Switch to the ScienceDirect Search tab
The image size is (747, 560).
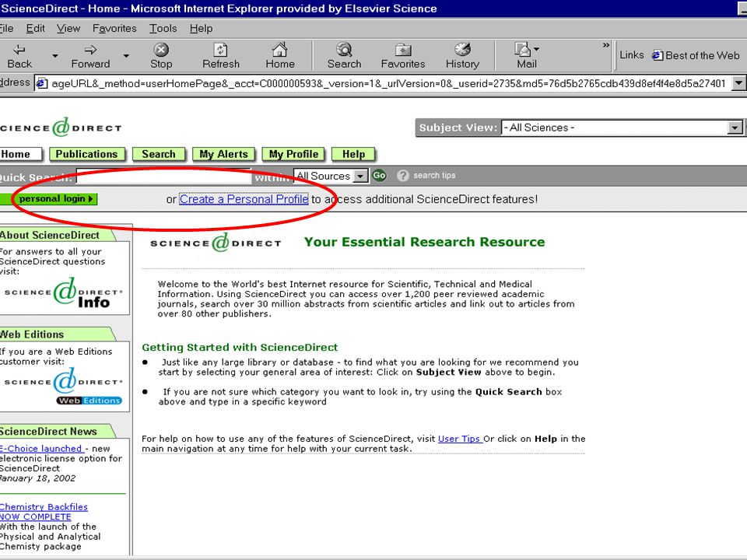click(159, 154)
